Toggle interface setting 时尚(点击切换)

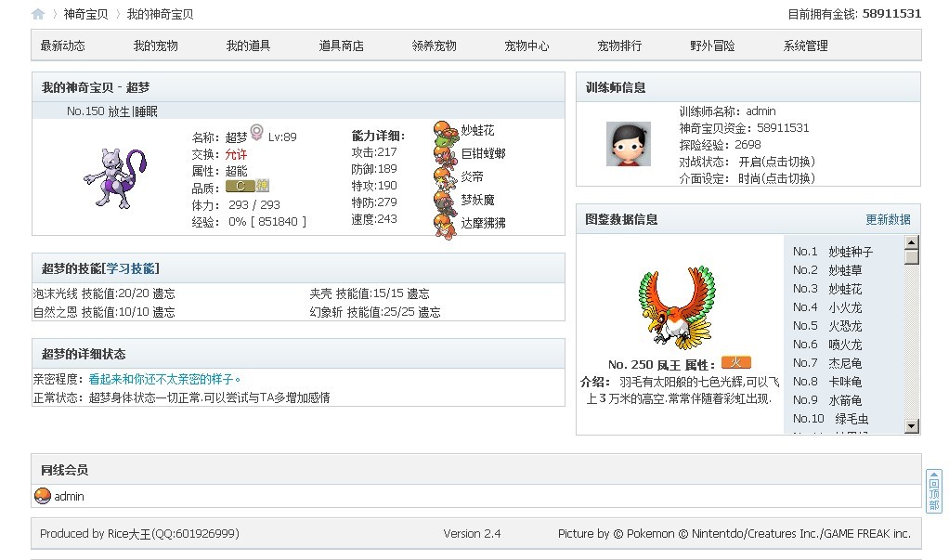(776, 178)
